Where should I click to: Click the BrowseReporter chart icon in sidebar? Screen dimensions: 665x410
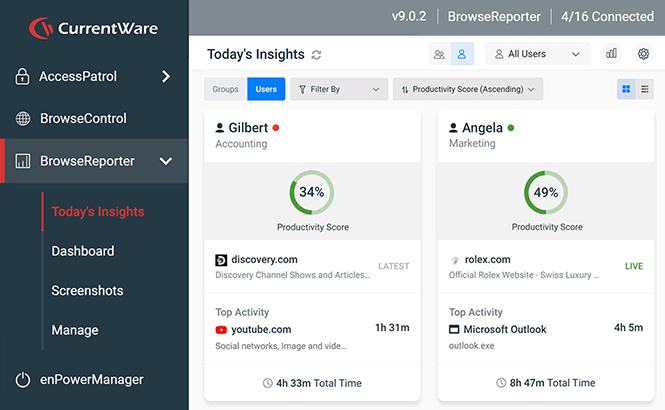tap(22, 161)
